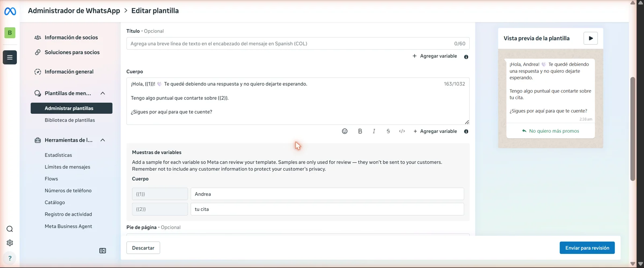Open Información de socios
The height and width of the screenshot is (268, 644).
pyautogui.click(x=71, y=37)
